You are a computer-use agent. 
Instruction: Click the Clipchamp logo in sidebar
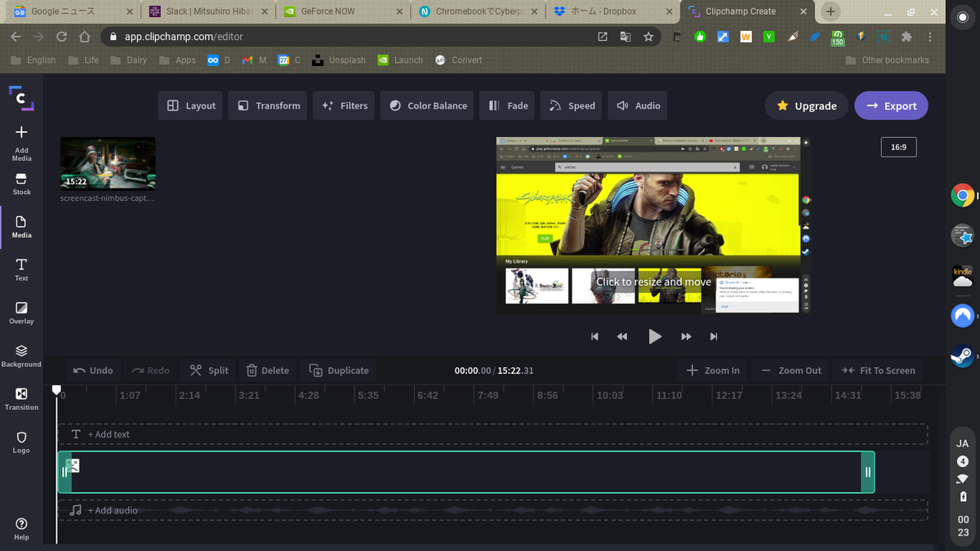pos(21,97)
